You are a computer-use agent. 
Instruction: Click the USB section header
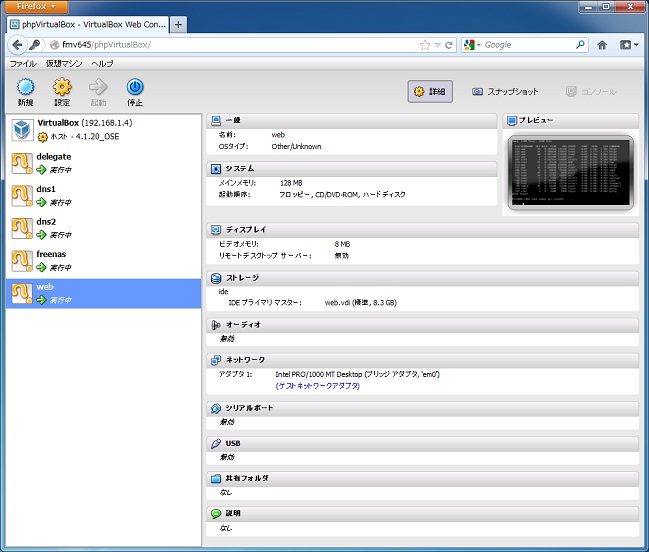click(423, 444)
